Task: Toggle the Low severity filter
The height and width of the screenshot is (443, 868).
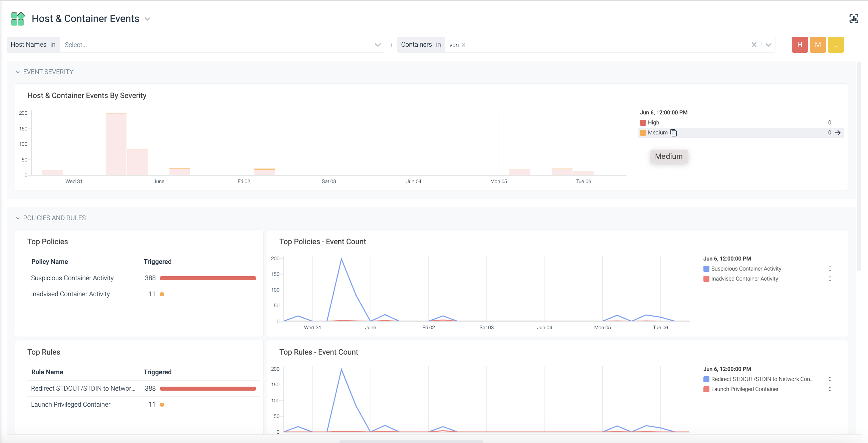Action: click(835, 44)
